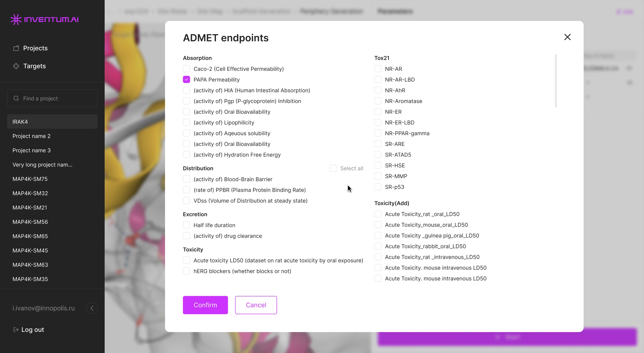Check VDss Volume of Distribution option
644x353 pixels.
pos(186,201)
